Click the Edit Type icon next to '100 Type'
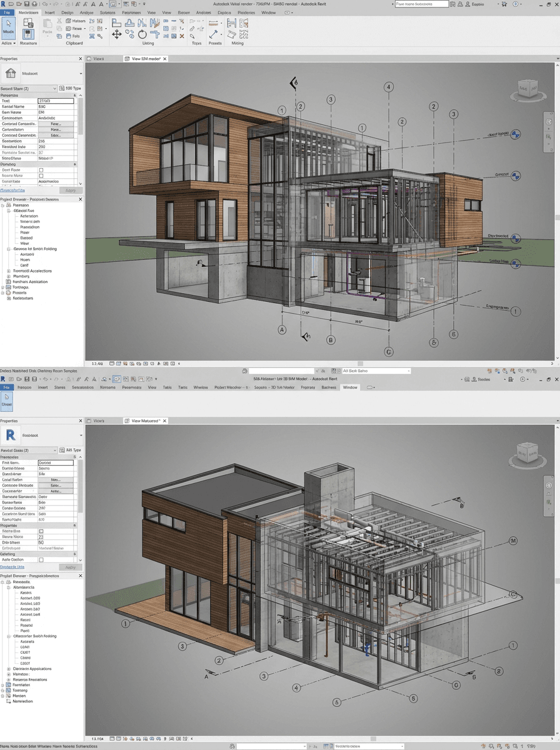The width and height of the screenshot is (560, 750). coord(61,89)
